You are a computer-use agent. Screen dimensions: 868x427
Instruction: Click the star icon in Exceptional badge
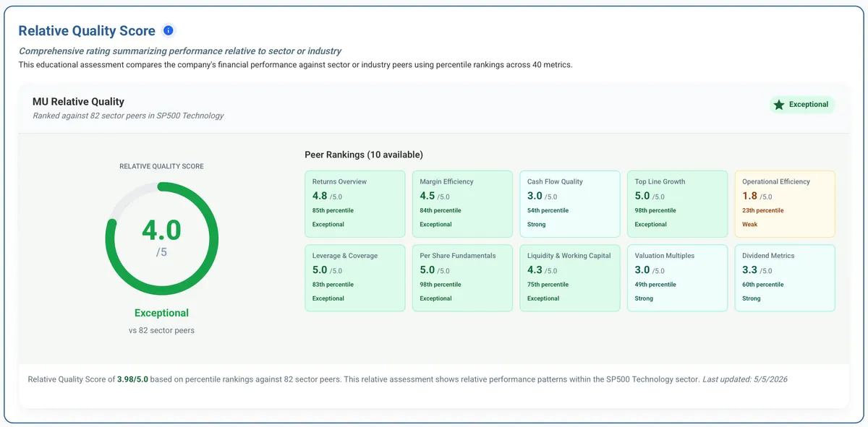tap(779, 105)
